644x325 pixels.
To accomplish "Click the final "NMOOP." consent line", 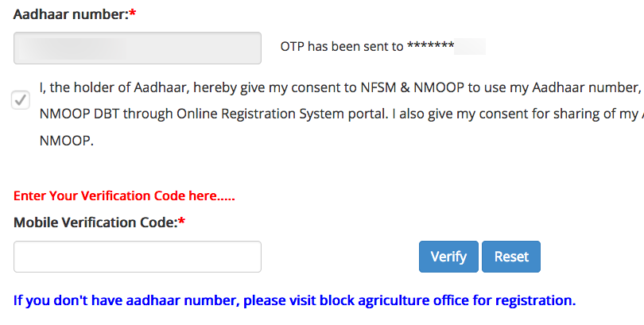I will point(66,140).
